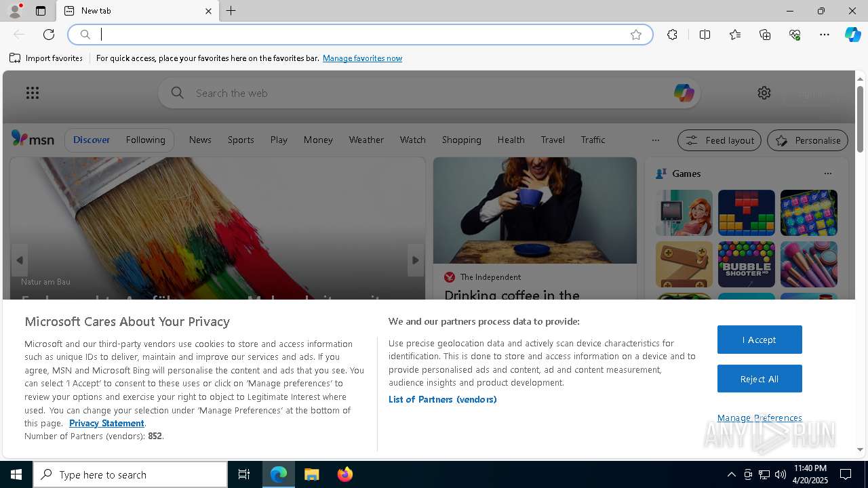
Task: Open page settings gear
Action: pyautogui.click(x=764, y=93)
